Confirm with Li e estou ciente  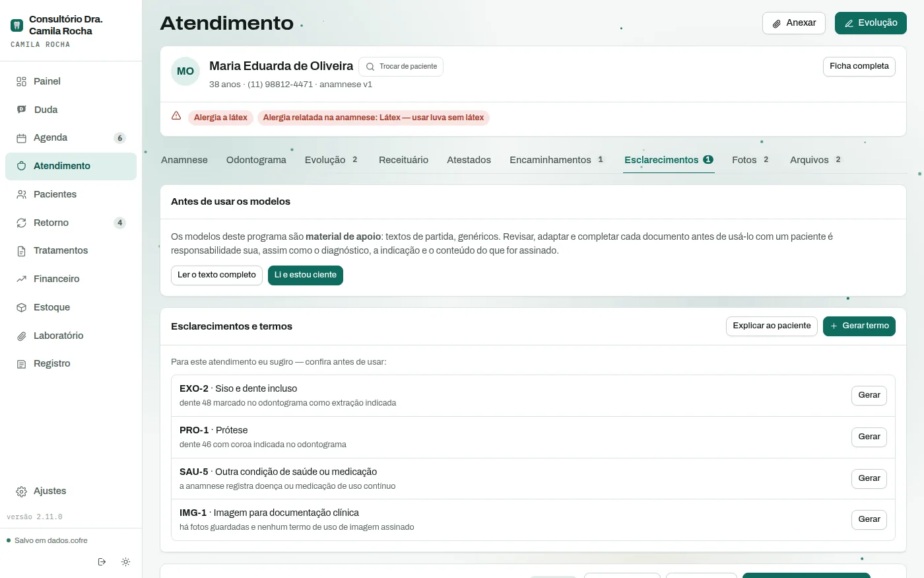click(x=306, y=275)
